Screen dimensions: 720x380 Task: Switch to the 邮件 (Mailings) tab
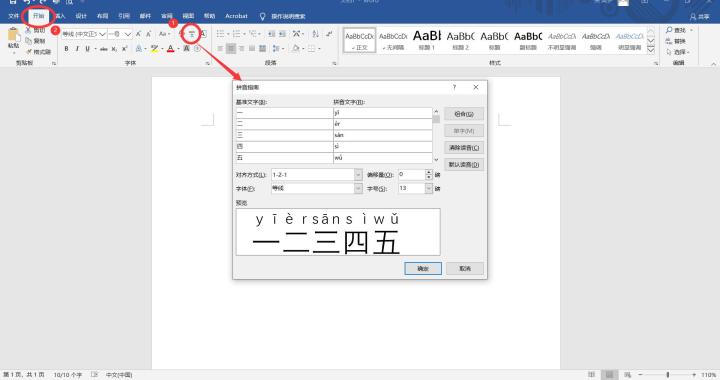(x=145, y=16)
